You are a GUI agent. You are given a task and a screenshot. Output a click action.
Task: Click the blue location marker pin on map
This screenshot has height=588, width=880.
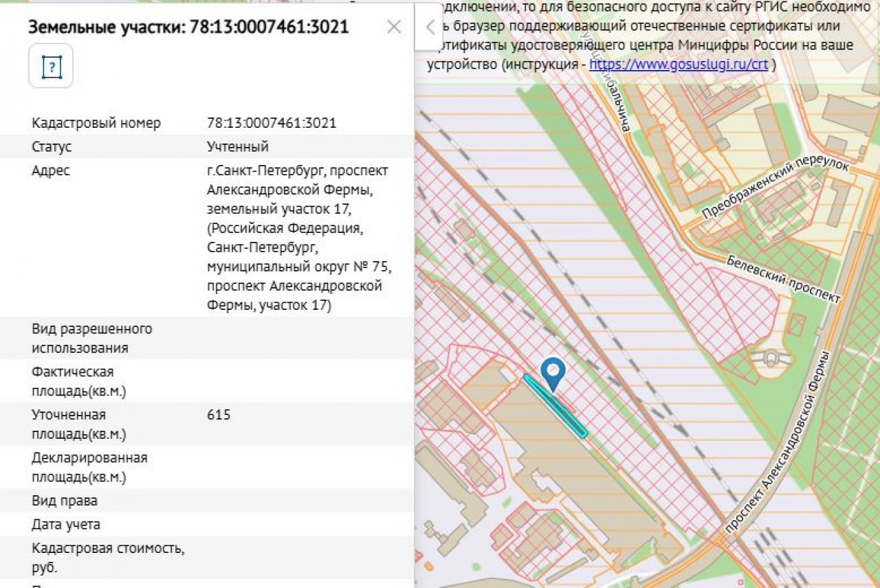coord(553,372)
